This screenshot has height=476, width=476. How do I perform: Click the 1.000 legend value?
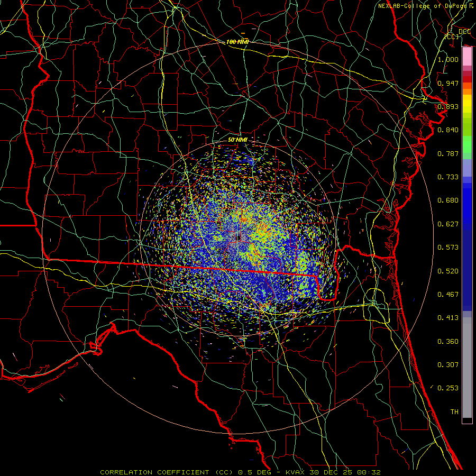[x=448, y=59]
